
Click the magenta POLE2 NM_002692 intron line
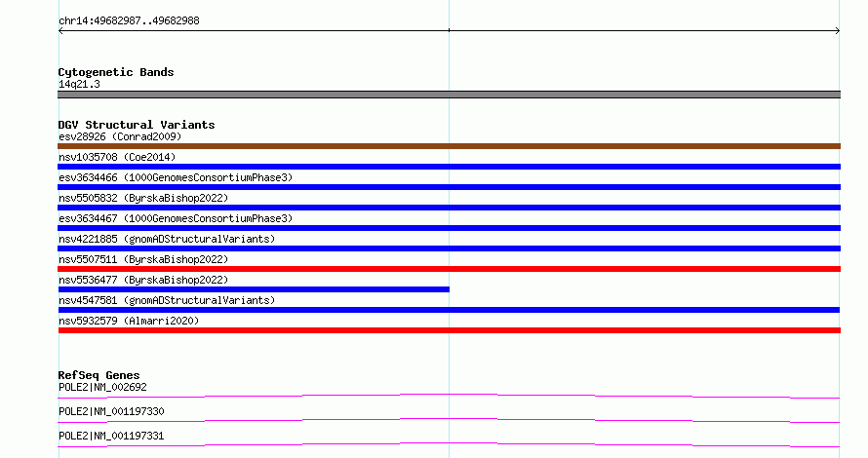coord(449,395)
